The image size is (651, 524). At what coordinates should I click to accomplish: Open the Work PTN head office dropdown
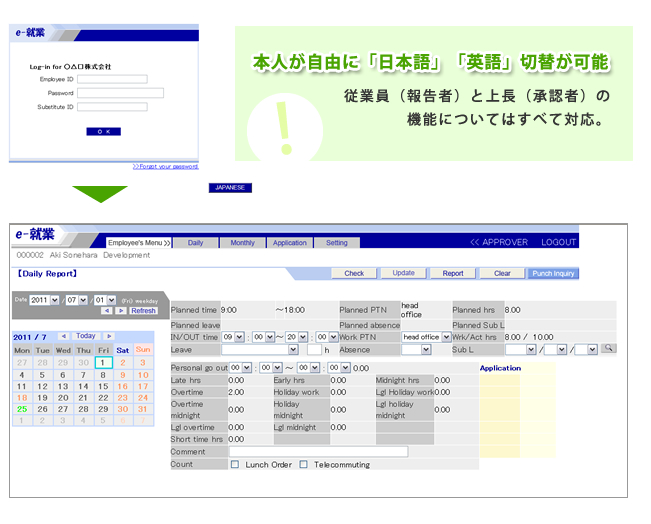[426, 337]
